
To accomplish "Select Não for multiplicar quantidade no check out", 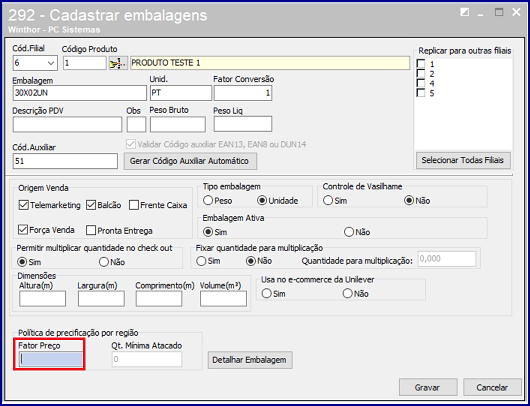I will [104, 262].
